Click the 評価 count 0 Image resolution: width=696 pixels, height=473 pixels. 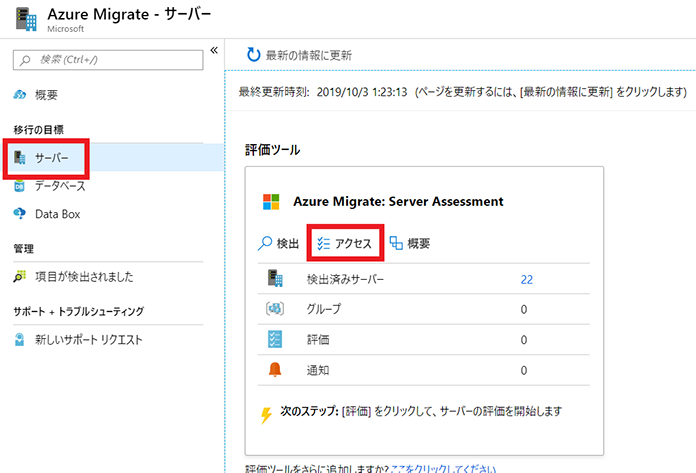point(524,340)
